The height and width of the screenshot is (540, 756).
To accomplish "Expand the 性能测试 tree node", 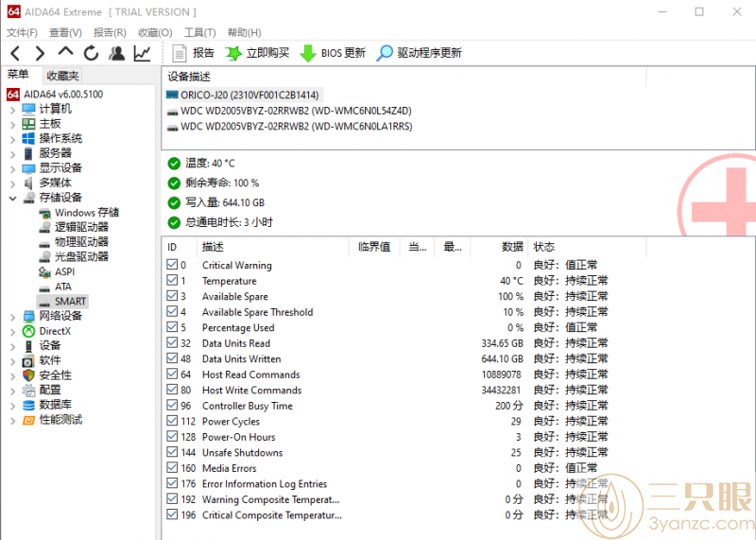I will [12, 421].
